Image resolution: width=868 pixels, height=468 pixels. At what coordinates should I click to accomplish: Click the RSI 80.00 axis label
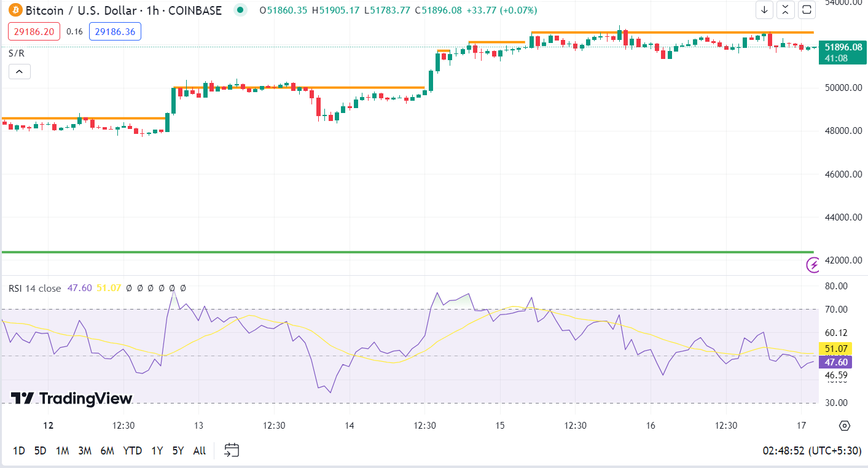coord(836,286)
